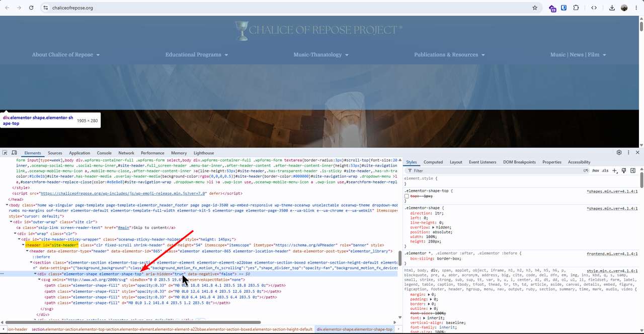Click the regex (.*) filter icon
Image resolution: width=644 pixels, height=334 pixels.
tap(586, 171)
